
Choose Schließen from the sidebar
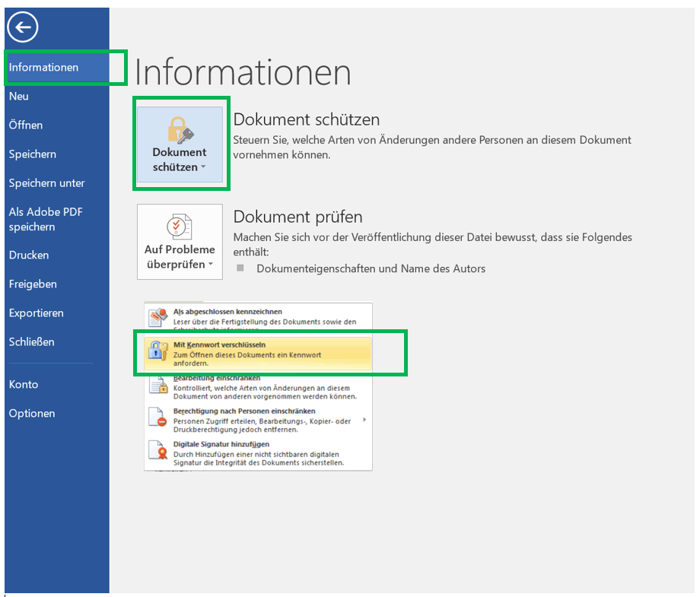click(x=32, y=342)
